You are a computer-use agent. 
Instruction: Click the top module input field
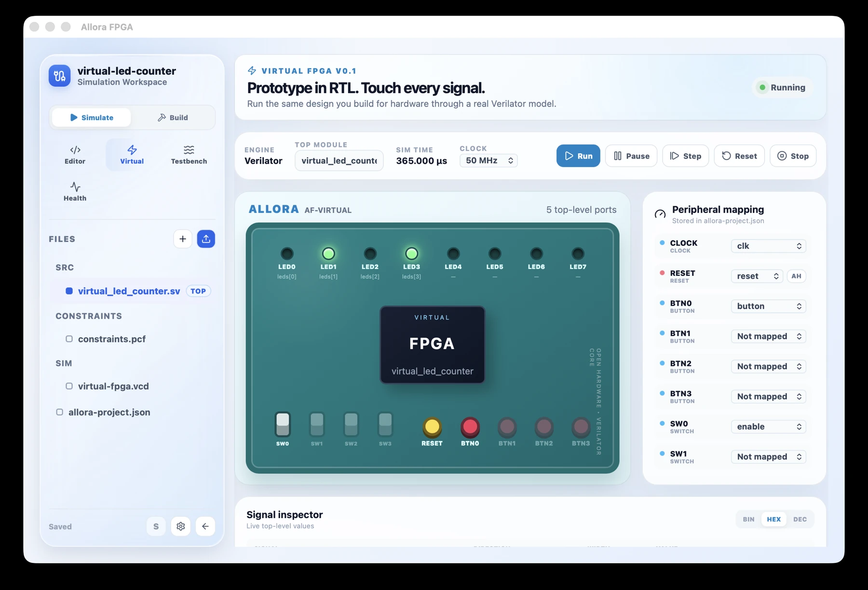[339, 161]
